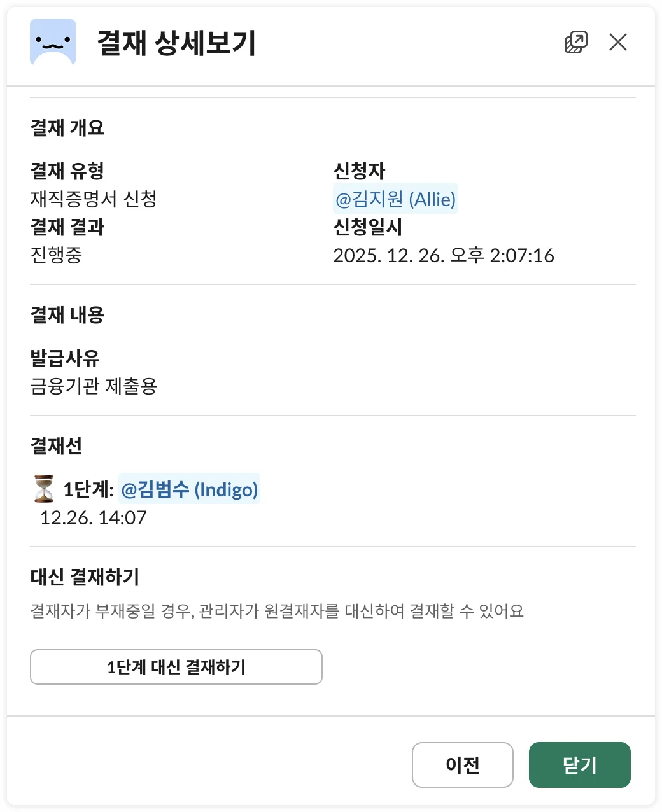Open the @김지원 (Allie) profile mention
The width and height of the screenshot is (662, 812).
coord(395,199)
